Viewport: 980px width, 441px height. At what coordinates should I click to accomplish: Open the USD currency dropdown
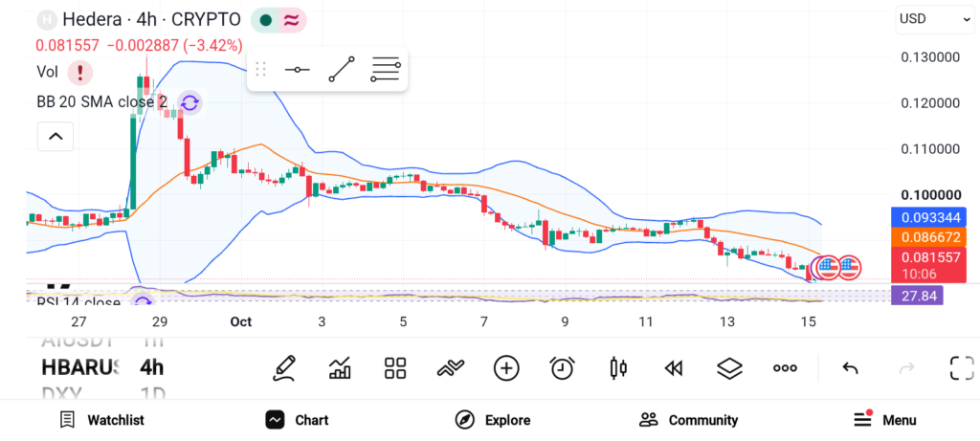tap(934, 19)
